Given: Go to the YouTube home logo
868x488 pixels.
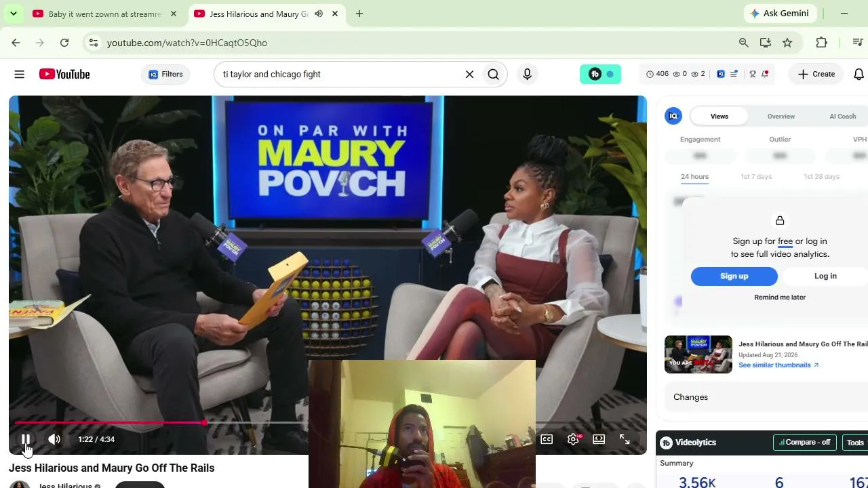Looking at the screenshot, I should [x=64, y=74].
